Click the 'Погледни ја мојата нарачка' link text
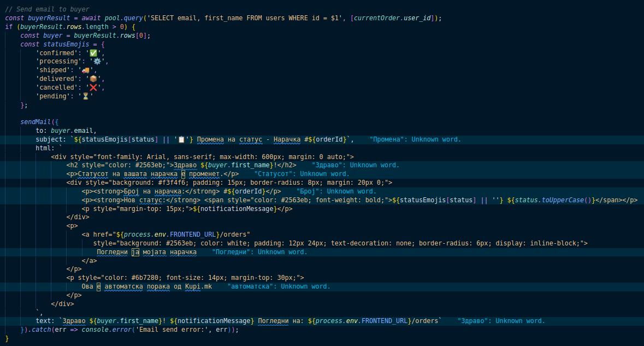The image size is (644, 346). point(146,252)
